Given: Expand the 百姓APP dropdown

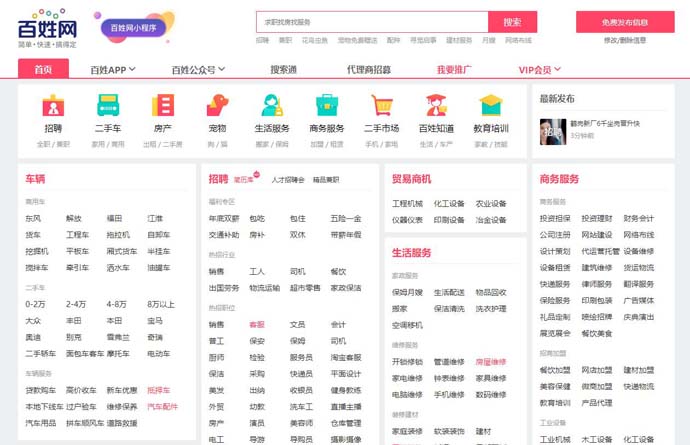Looking at the screenshot, I should coord(113,70).
